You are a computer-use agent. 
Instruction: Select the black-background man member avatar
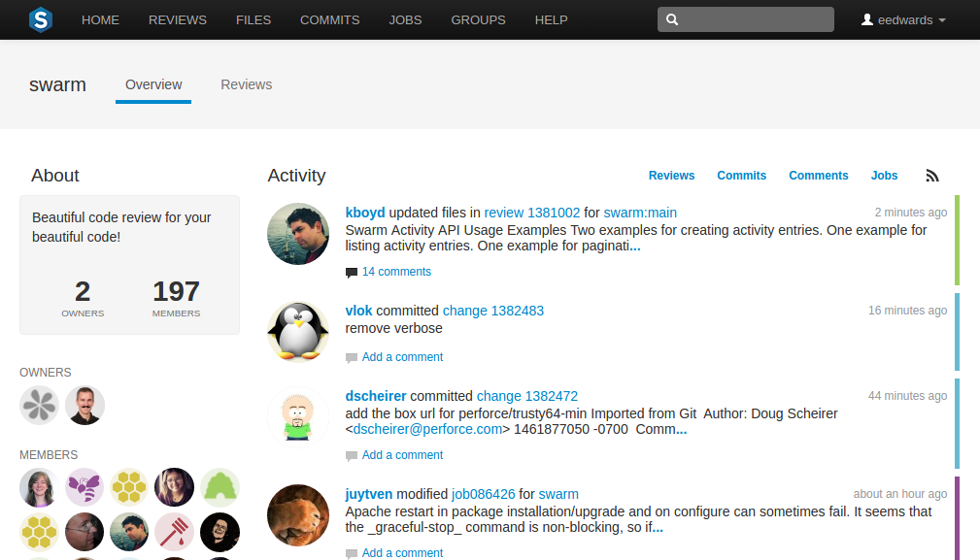[x=220, y=532]
